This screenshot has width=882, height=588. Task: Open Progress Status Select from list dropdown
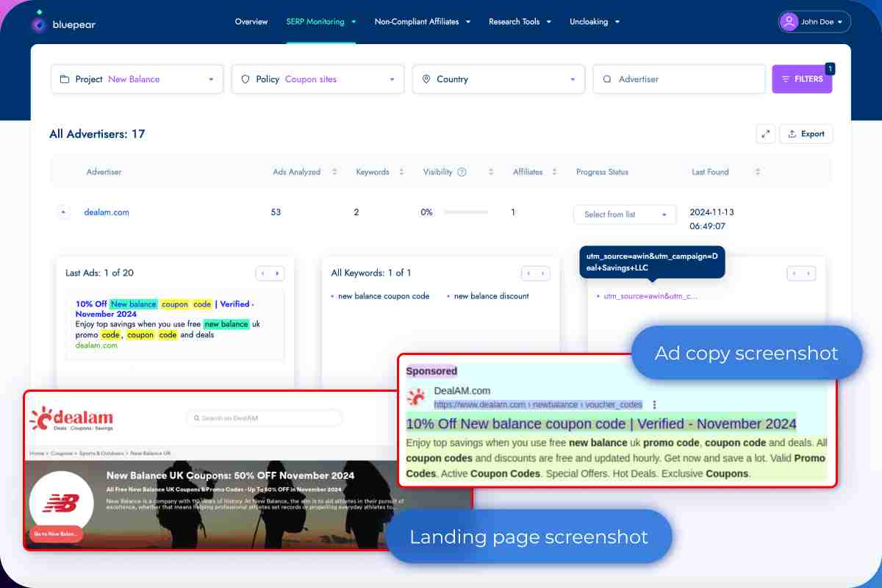click(x=625, y=215)
